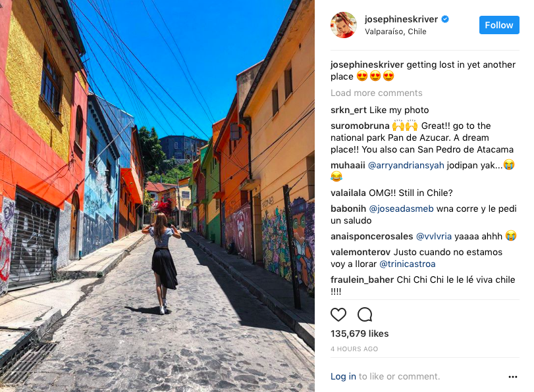View who liked via 135,679 likes
Viewport: 534px width, 392px height.
coord(360,333)
